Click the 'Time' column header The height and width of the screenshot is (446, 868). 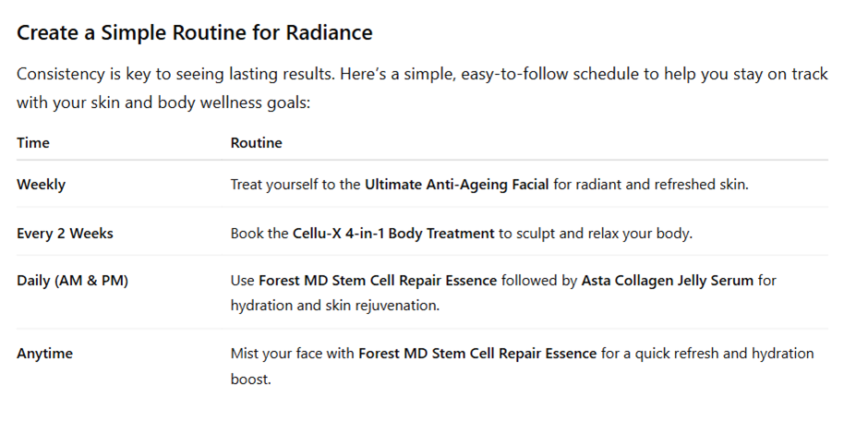tap(33, 143)
